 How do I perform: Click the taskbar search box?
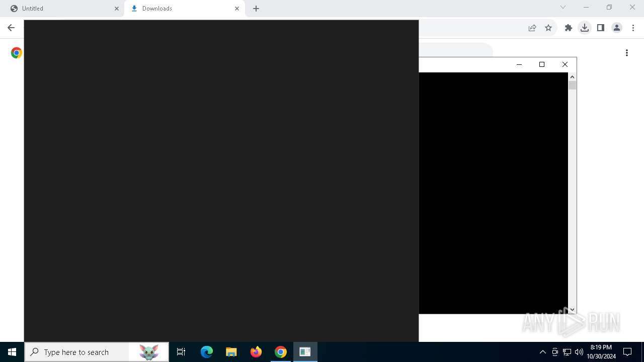[x=97, y=352]
